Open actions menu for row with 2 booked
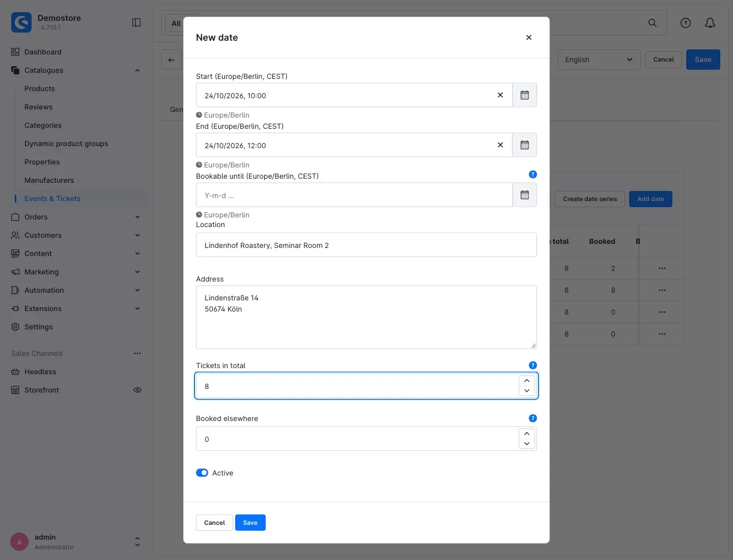The width and height of the screenshot is (733, 560). click(x=662, y=268)
